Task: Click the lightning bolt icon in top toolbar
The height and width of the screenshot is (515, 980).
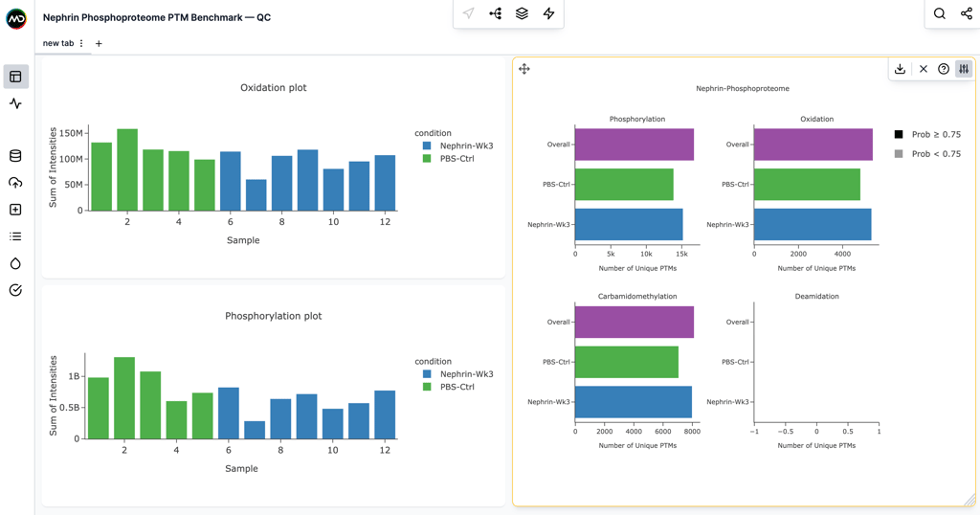Action: 548,13
